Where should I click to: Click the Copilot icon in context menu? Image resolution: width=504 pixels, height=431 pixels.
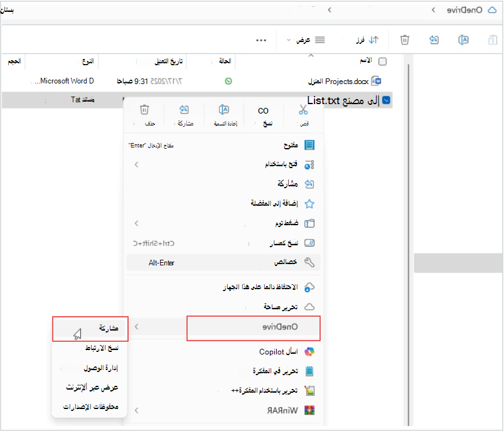(309, 351)
